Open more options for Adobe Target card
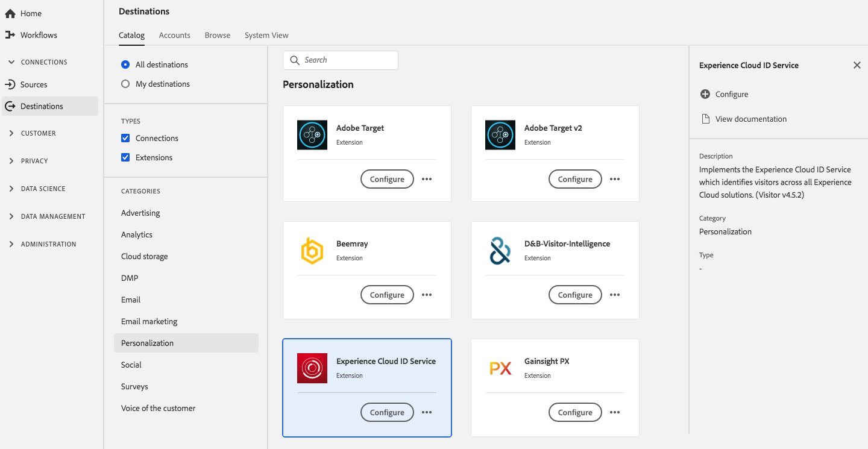868x449 pixels. [x=427, y=179]
